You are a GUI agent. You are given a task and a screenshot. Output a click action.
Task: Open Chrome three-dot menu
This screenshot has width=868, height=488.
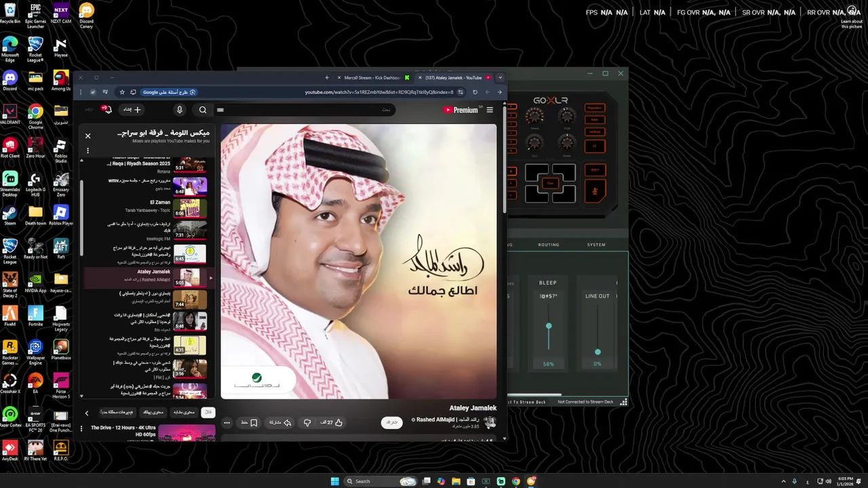coord(81,92)
